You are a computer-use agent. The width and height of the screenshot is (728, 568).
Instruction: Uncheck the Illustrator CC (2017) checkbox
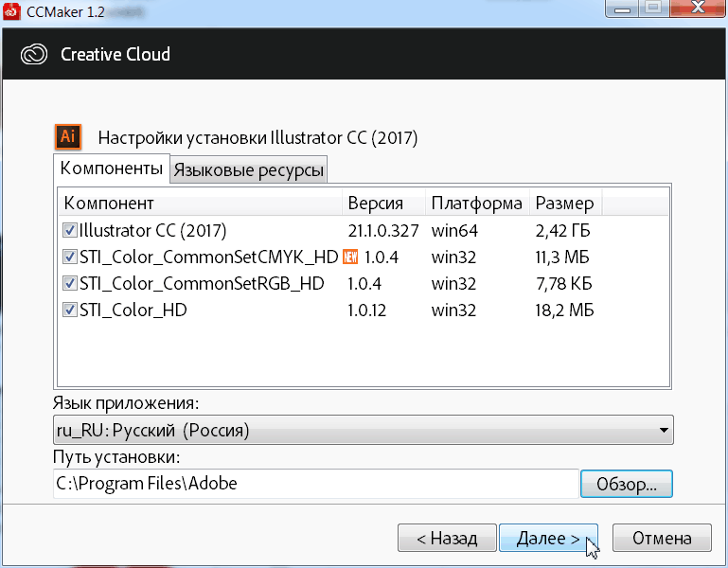(x=70, y=230)
